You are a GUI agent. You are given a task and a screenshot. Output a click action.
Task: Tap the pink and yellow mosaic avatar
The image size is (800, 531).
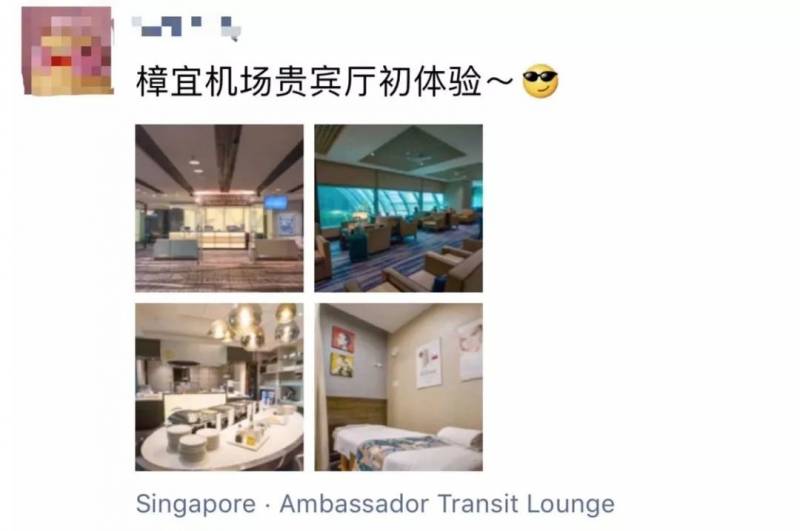67,51
